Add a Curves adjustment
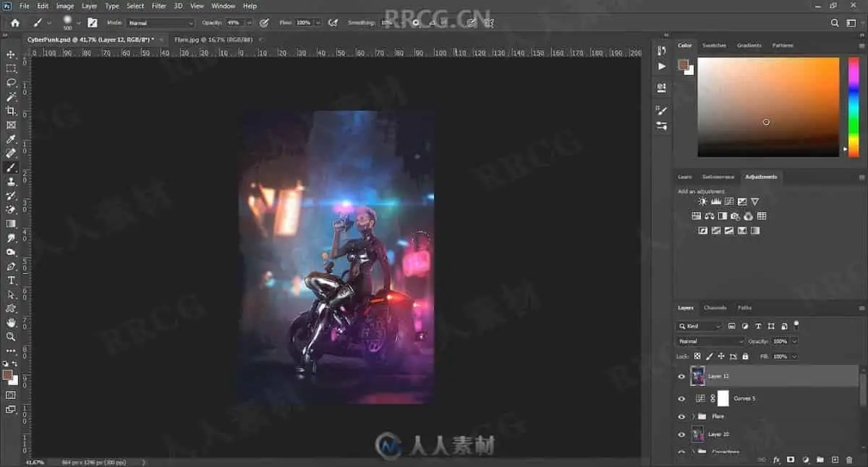Viewport: 868px width, 467px height. pyautogui.click(x=728, y=201)
